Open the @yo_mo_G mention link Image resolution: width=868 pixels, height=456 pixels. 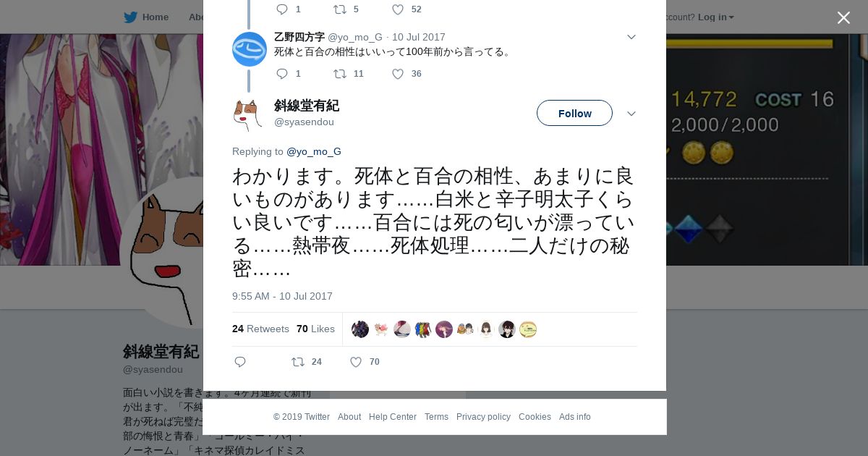(314, 151)
